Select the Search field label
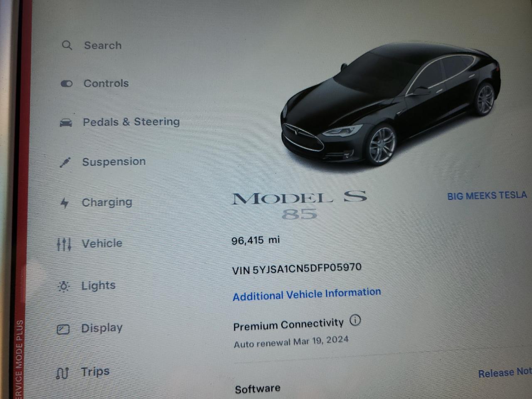The height and width of the screenshot is (399, 532). (103, 45)
